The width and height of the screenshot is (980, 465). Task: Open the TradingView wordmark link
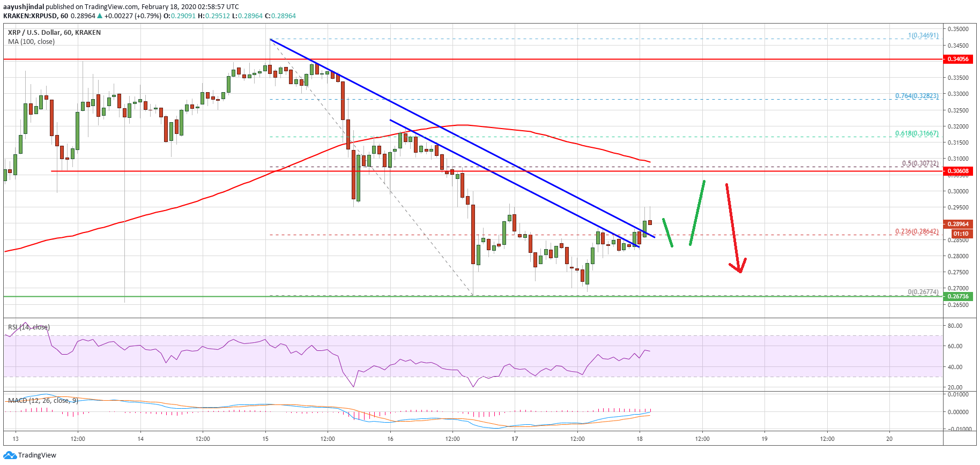click(37, 455)
